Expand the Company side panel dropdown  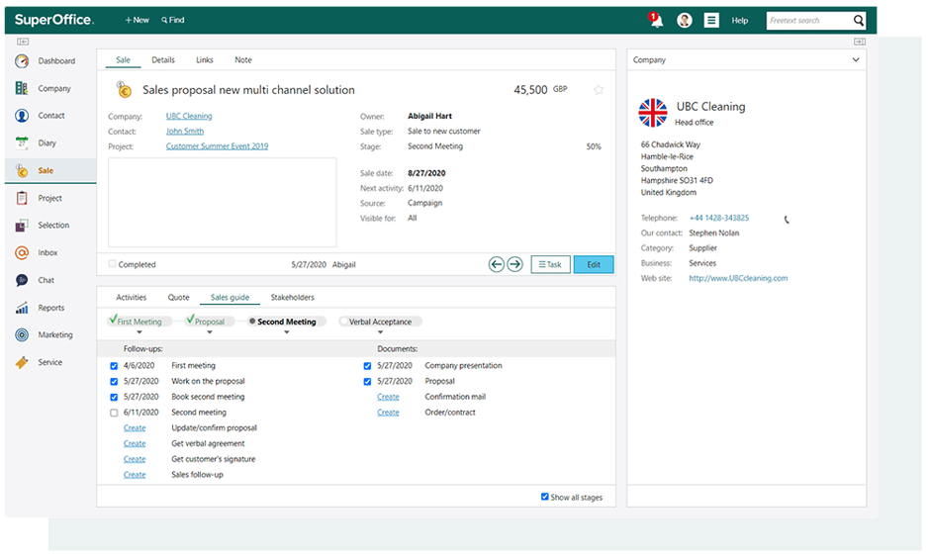pos(856,60)
